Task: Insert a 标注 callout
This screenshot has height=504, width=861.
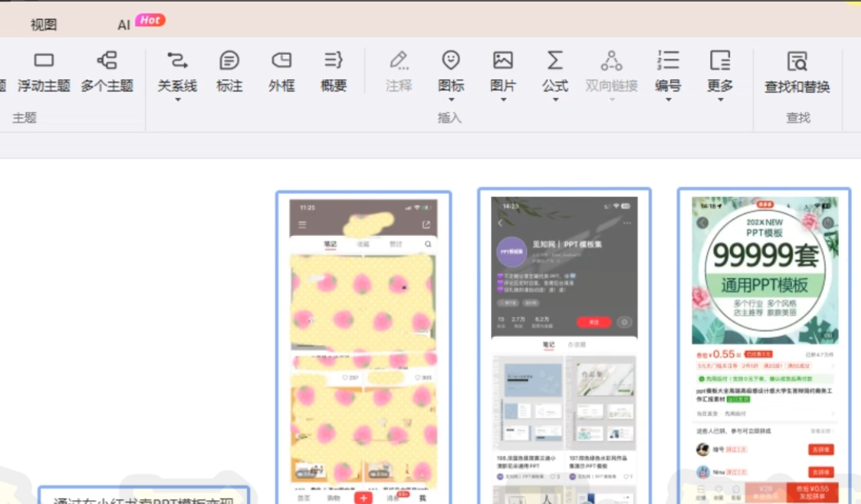Action: pyautogui.click(x=229, y=61)
